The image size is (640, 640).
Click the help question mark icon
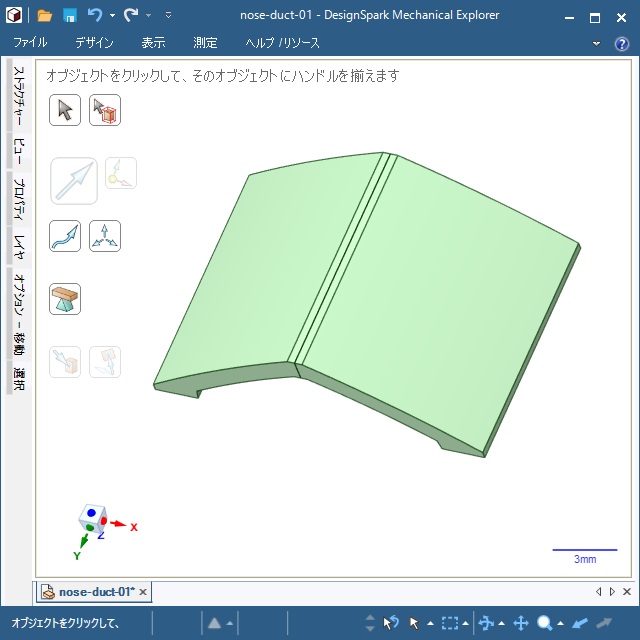click(x=621, y=44)
